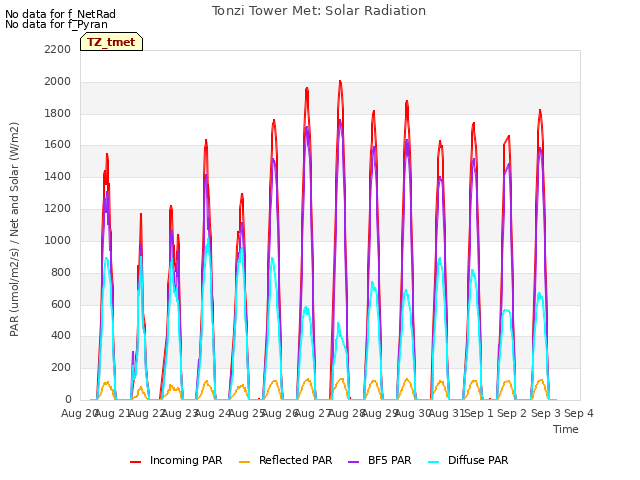Click the y-axis label PAR / Net and Solar
The height and width of the screenshot is (480, 640).
click(x=14, y=229)
